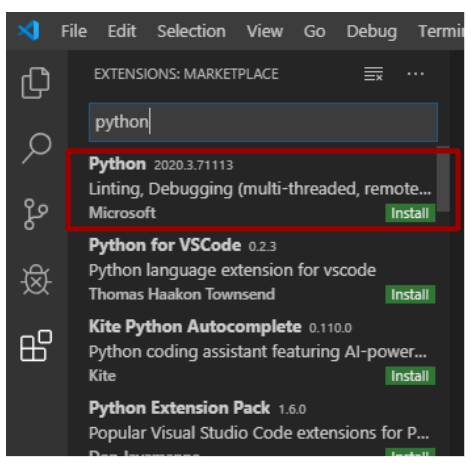471x465 pixels.
Task: Open the Debug bug icon
Action: click(36, 280)
